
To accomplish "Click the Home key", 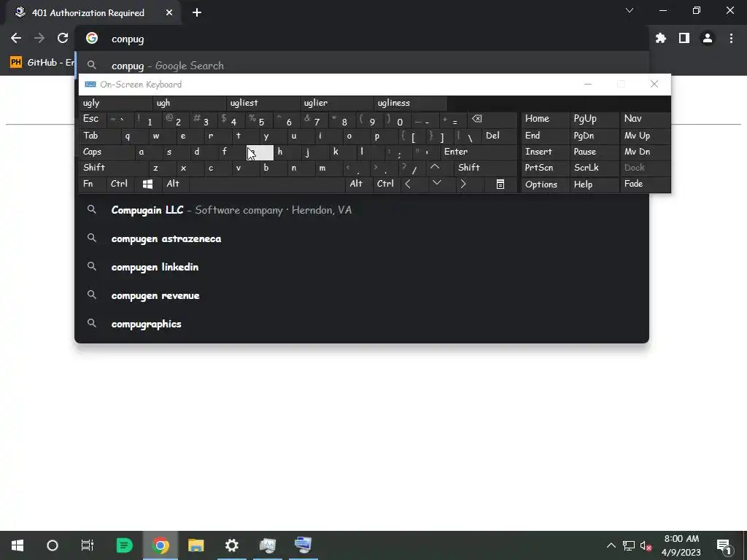I will (545, 119).
